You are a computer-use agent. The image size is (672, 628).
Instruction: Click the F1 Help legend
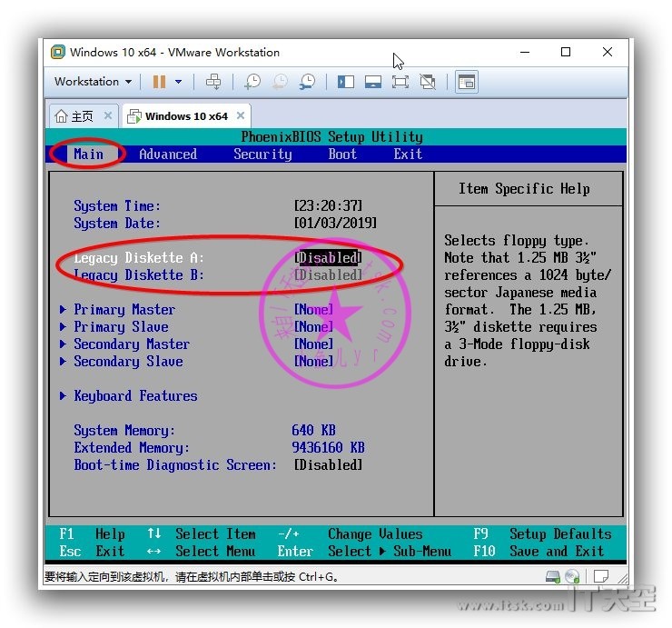click(x=92, y=534)
